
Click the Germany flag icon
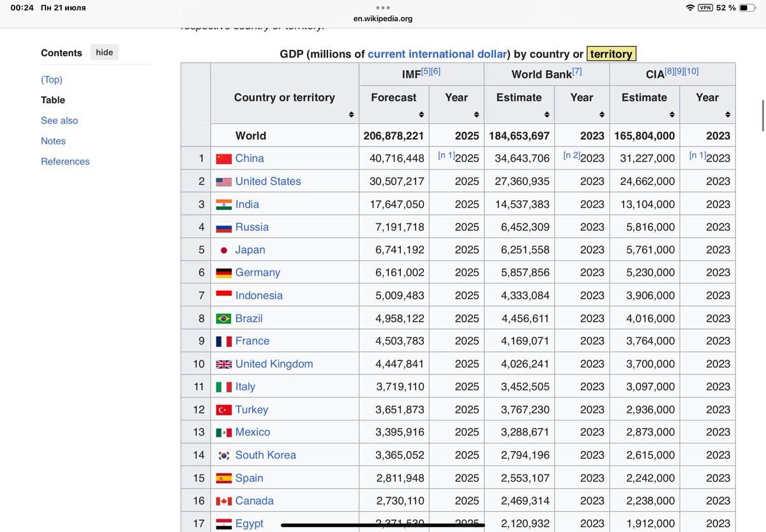tap(223, 273)
